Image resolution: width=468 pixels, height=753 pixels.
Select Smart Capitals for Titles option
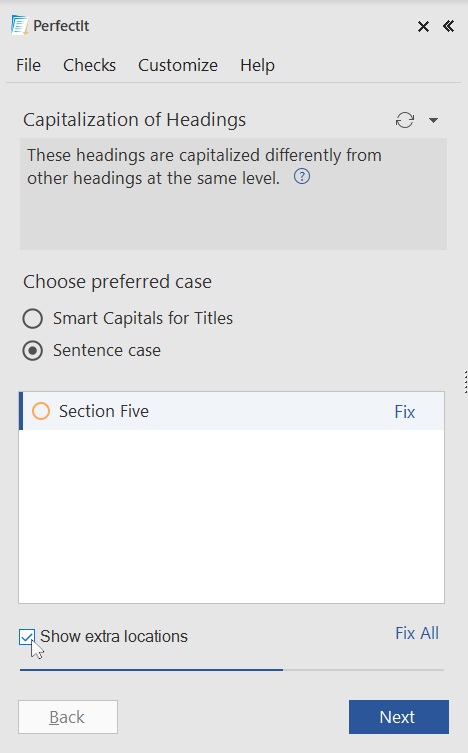(33, 318)
